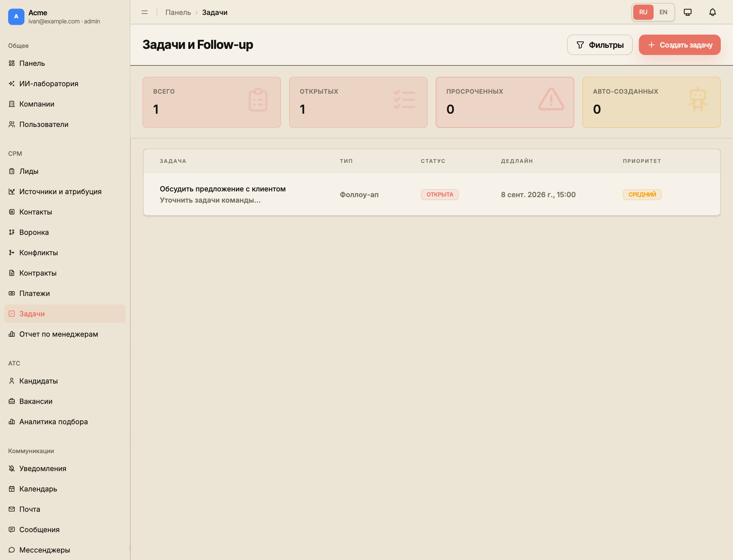
Task: Open Сообщения in sidebar
Action: tap(65, 529)
